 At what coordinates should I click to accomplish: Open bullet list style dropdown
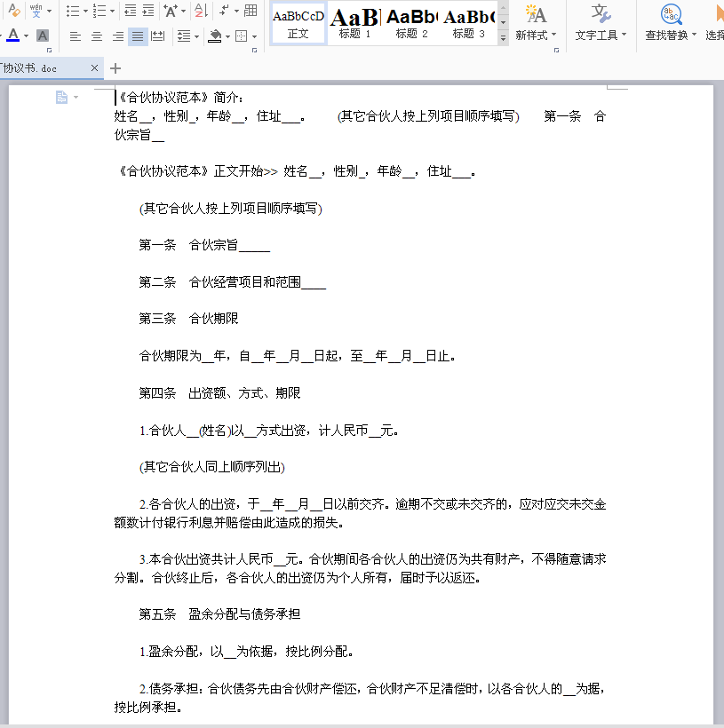coord(85,12)
